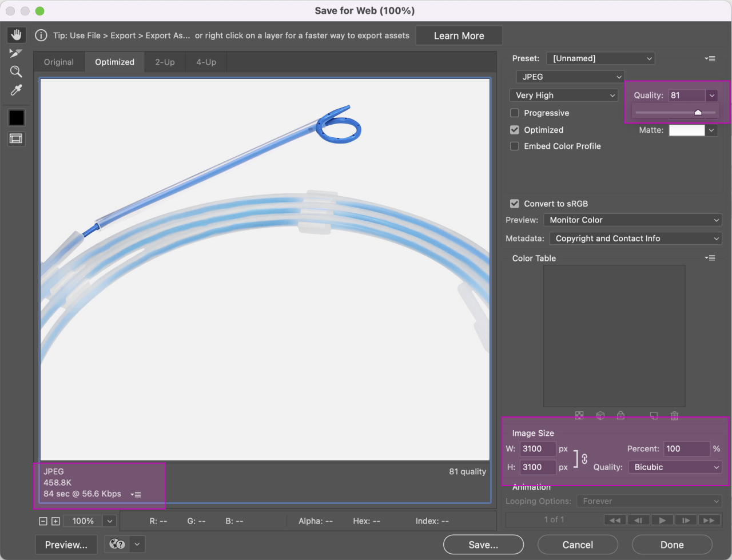Screen dimensions: 732x560
Task: Select the Slice Select tool
Action: (16, 53)
